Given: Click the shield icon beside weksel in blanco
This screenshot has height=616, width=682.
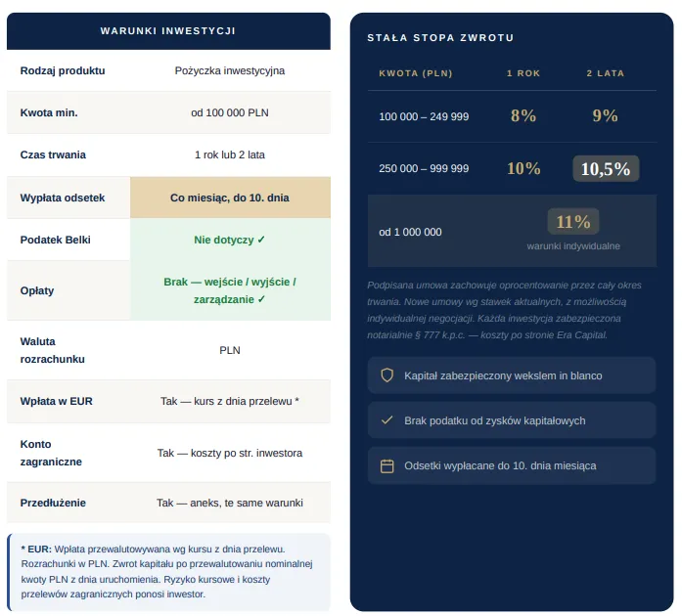Looking at the screenshot, I should click(386, 375).
